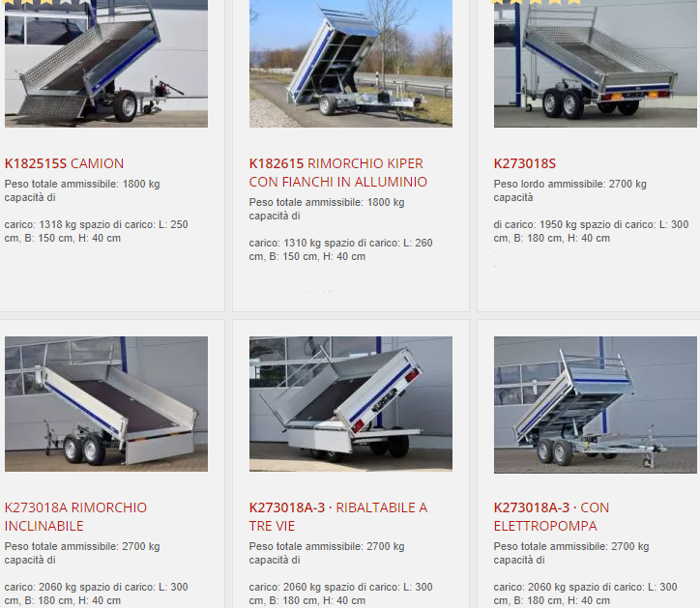The height and width of the screenshot is (608, 700).
Task: Click Ribaltabile a tre vie 2700 kg description
Action: pyautogui.click(x=340, y=573)
